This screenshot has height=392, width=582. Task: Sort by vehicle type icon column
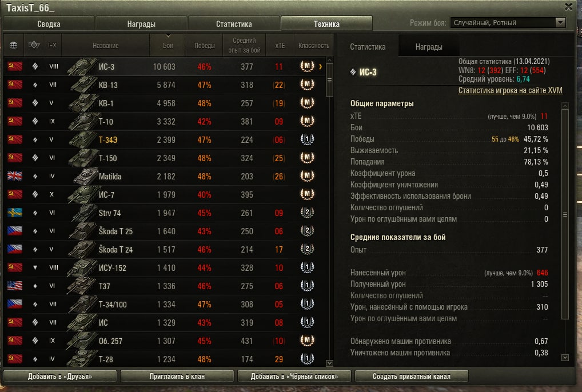pyautogui.click(x=34, y=45)
